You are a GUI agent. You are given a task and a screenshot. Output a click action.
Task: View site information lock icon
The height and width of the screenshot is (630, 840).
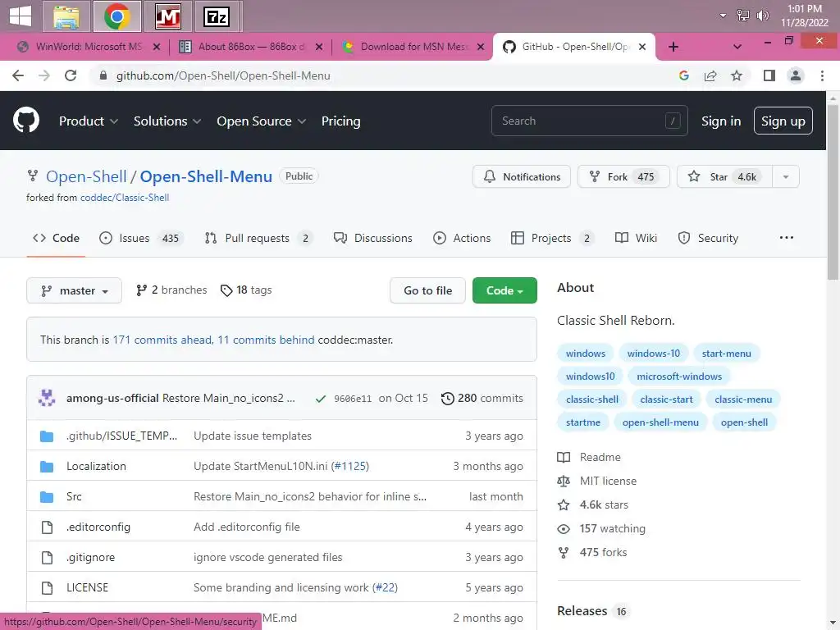point(103,75)
